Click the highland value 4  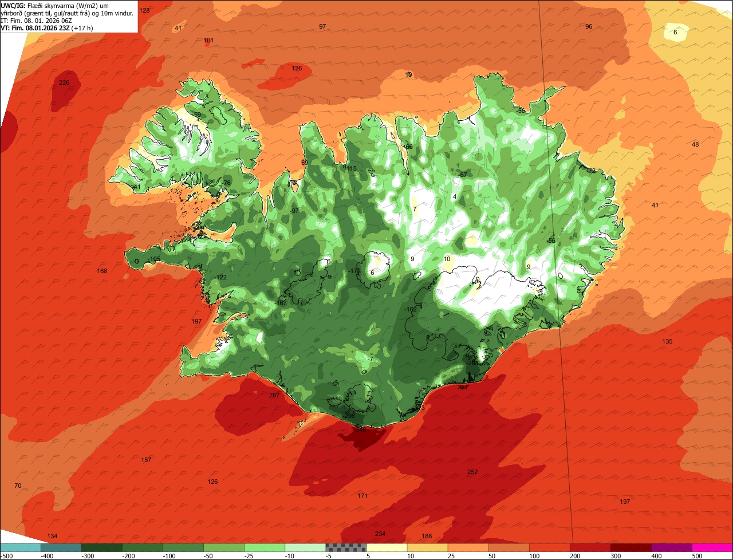[455, 196]
